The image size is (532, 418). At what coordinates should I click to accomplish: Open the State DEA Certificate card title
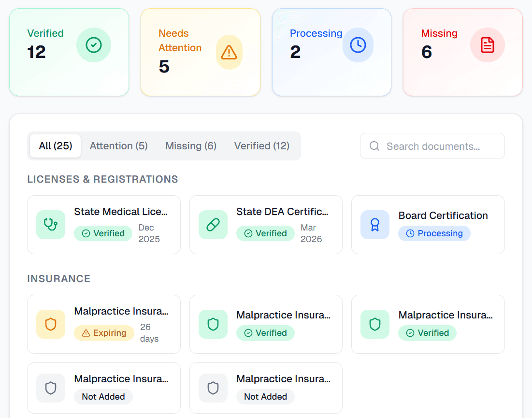(282, 211)
